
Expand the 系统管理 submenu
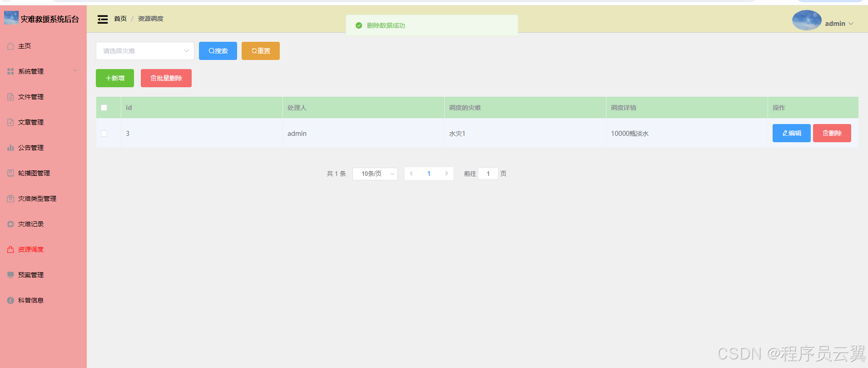point(43,71)
